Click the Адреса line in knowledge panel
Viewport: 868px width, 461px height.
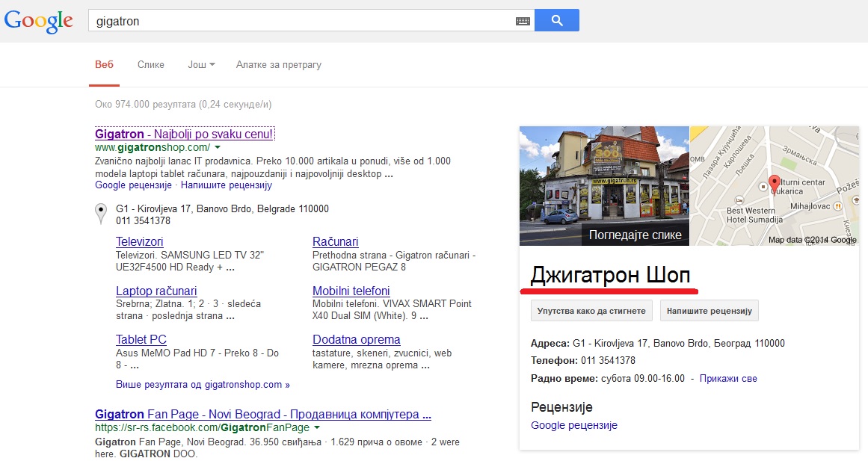tap(658, 343)
